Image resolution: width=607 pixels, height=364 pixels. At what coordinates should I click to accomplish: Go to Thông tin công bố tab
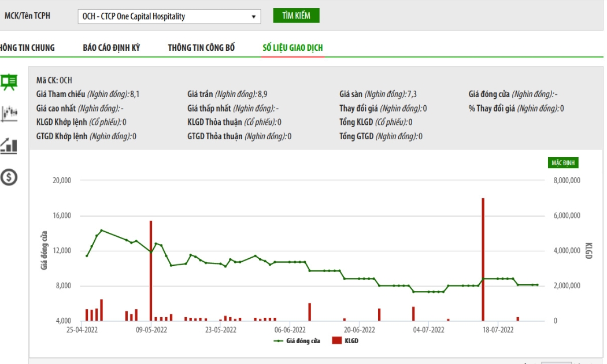tap(201, 47)
